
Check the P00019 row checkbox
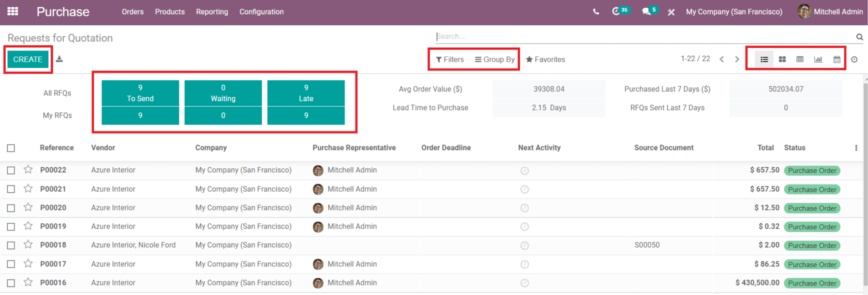pos(11,227)
